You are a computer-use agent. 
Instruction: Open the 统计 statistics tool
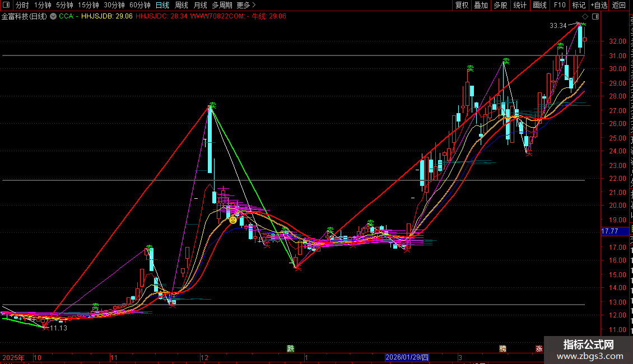[520, 5]
